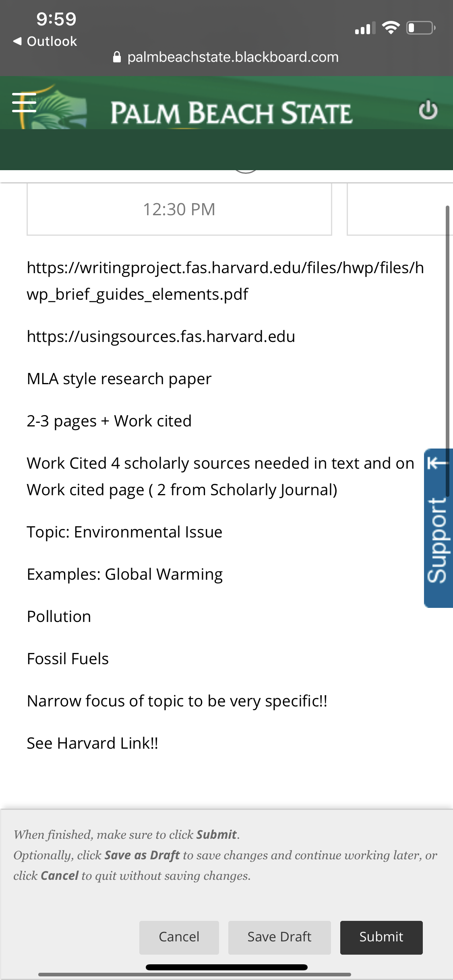
Task: Tap the Palm Beach State logo
Action: (231, 113)
